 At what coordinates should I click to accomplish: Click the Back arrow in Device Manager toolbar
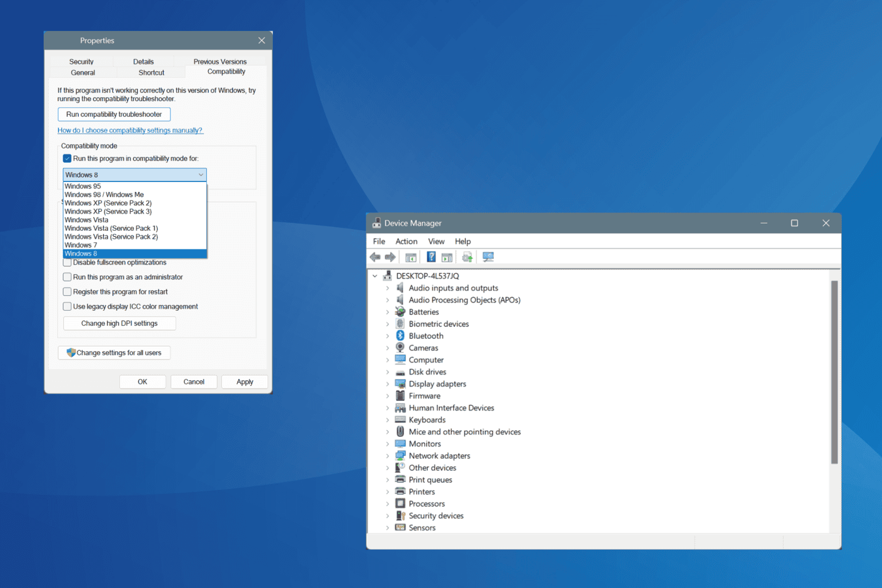(375, 257)
